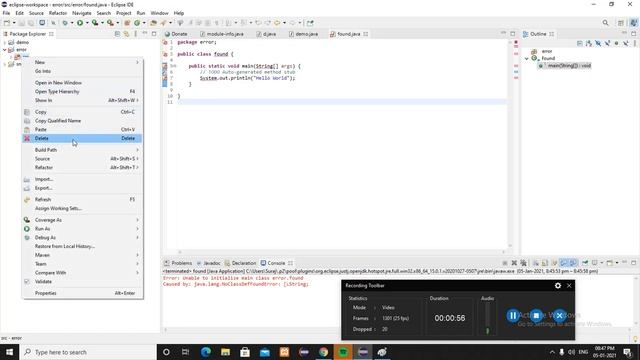Toggle Word Wrap in Console toolbar
Image resolution: width=640 pixels, height=360 pixels.
pos(554,263)
